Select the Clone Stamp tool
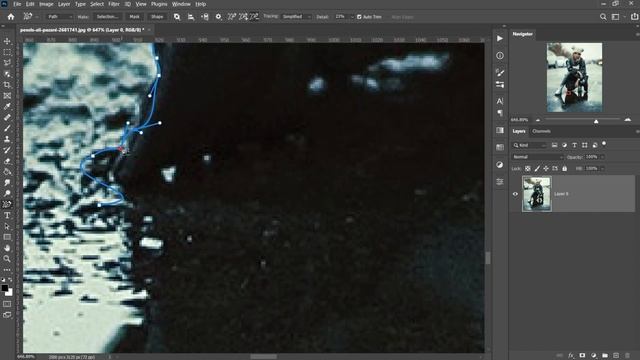This screenshot has width=640, height=360. [x=7, y=139]
